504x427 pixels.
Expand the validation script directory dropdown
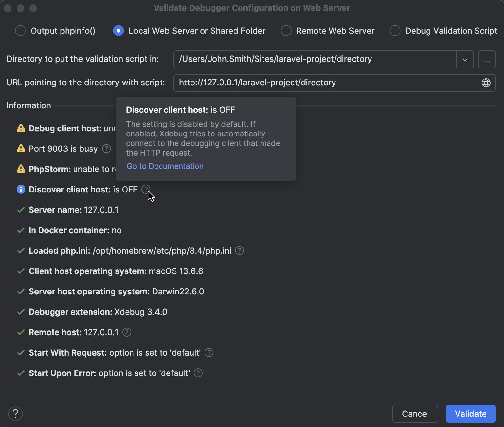click(465, 59)
